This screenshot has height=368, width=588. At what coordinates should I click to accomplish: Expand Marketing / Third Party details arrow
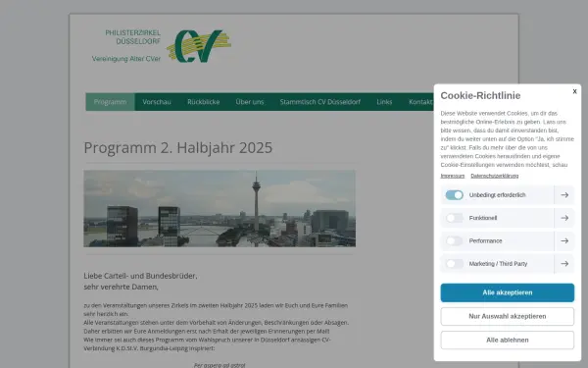(564, 264)
